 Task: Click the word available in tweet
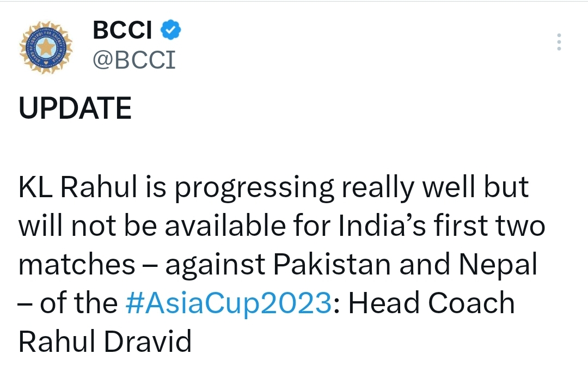(x=225, y=226)
